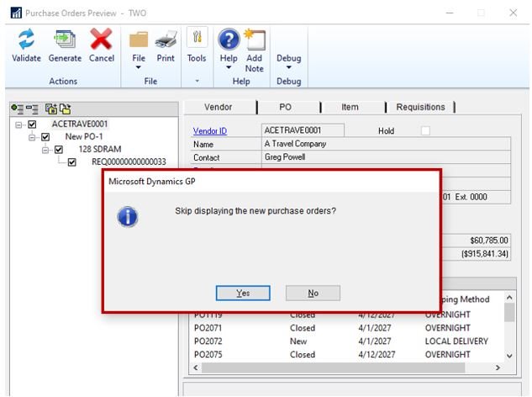
Task: Switch to the Item tab
Action: pos(350,107)
